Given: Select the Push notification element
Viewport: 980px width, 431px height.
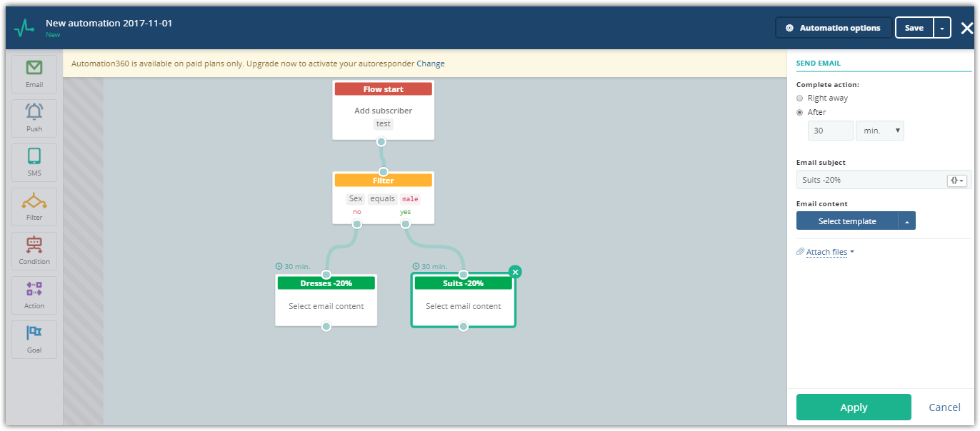Looking at the screenshot, I should coord(34,118).
